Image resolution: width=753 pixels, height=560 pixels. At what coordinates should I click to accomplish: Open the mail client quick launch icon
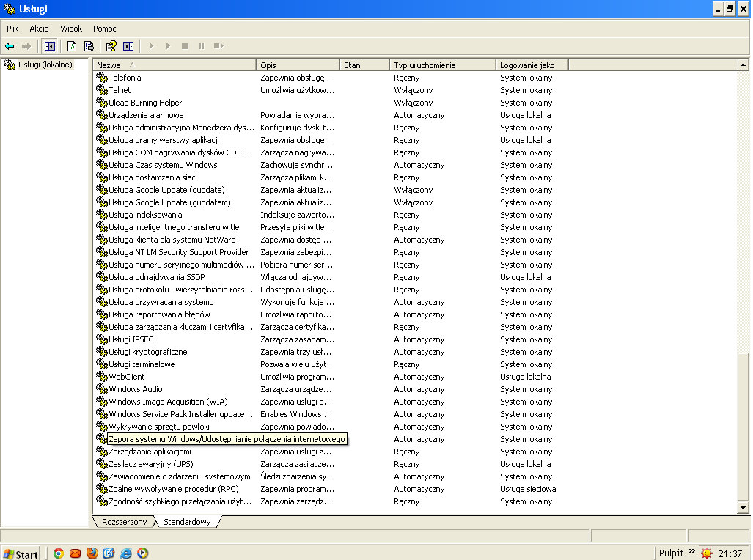76,553
